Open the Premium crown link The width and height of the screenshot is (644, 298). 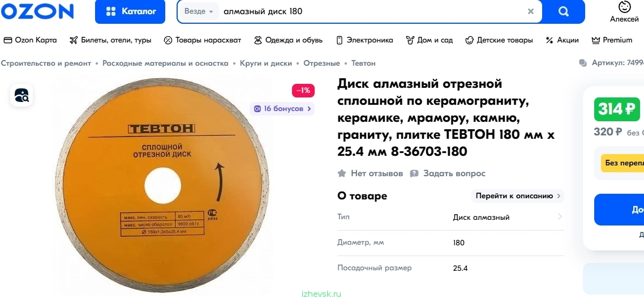(x=612, y=40)
